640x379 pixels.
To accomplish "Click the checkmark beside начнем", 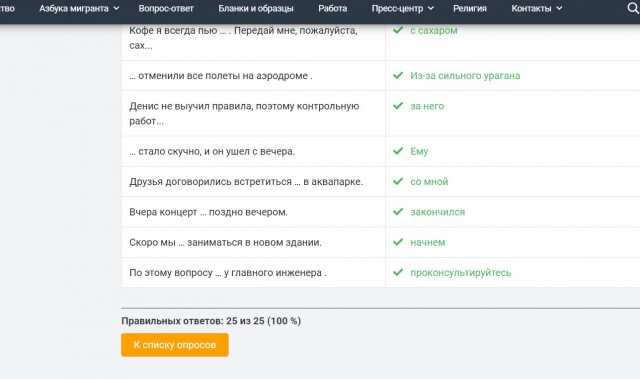I will click(x=398, y=242).
